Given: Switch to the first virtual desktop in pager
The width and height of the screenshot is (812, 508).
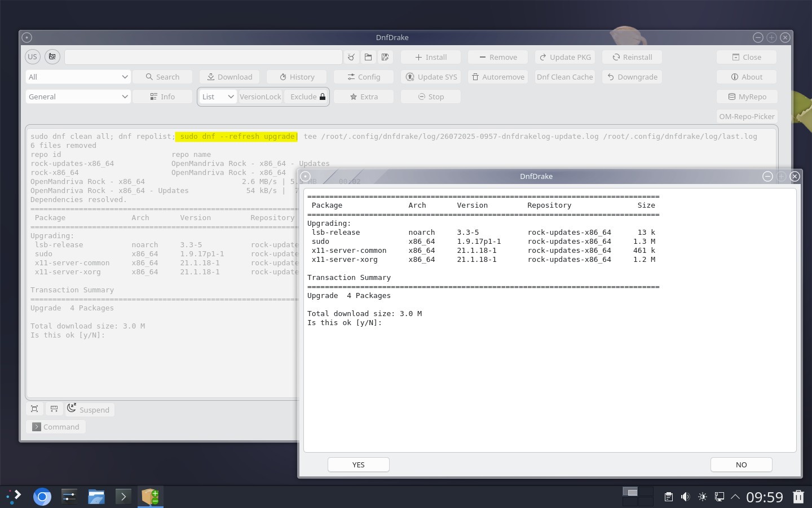Looking at the screenshot, I should (630, 492).
